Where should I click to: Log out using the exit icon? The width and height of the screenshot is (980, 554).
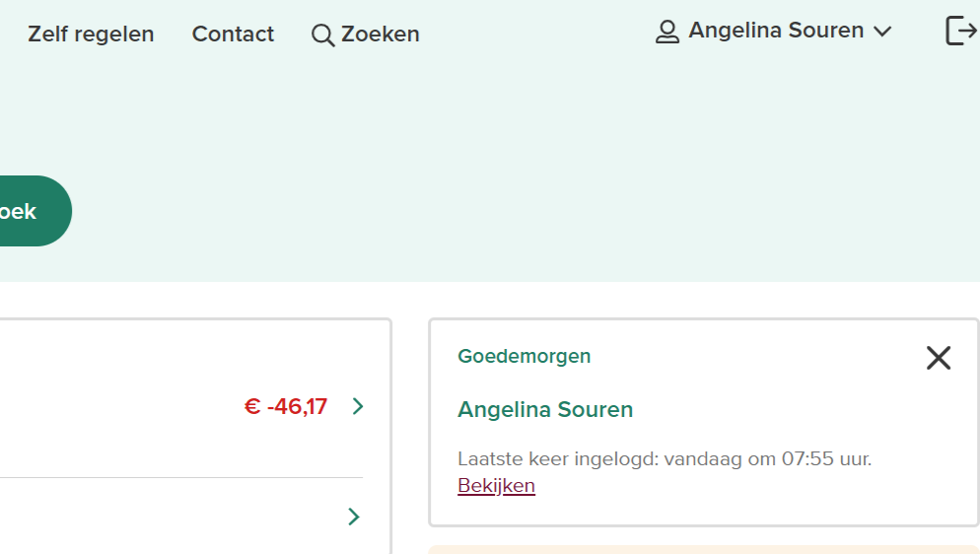coord(960,31)
